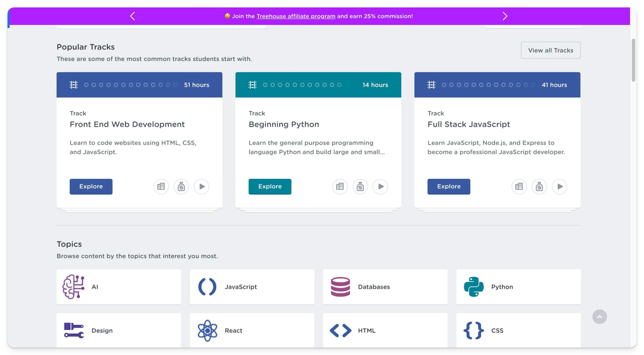The height and width of the screenshot is (355, 644).
Task: Open the Python topic
Action: click(x=473, y=287)
